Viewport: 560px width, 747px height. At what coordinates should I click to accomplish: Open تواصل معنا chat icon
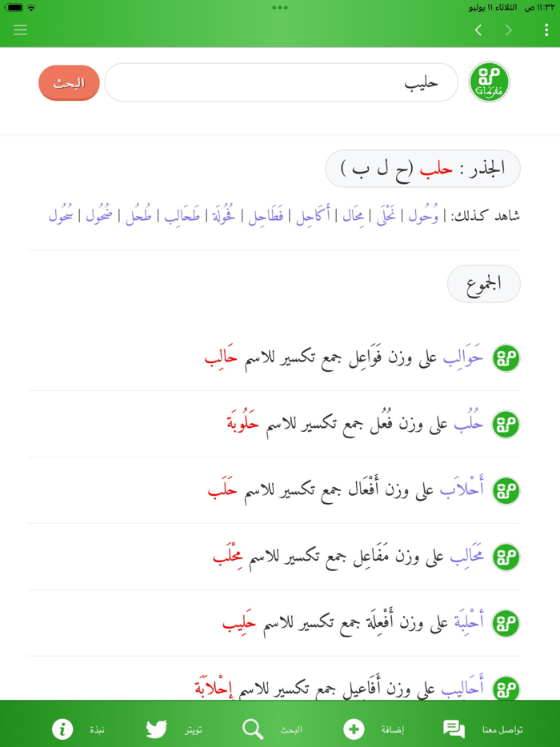[453, 729]
